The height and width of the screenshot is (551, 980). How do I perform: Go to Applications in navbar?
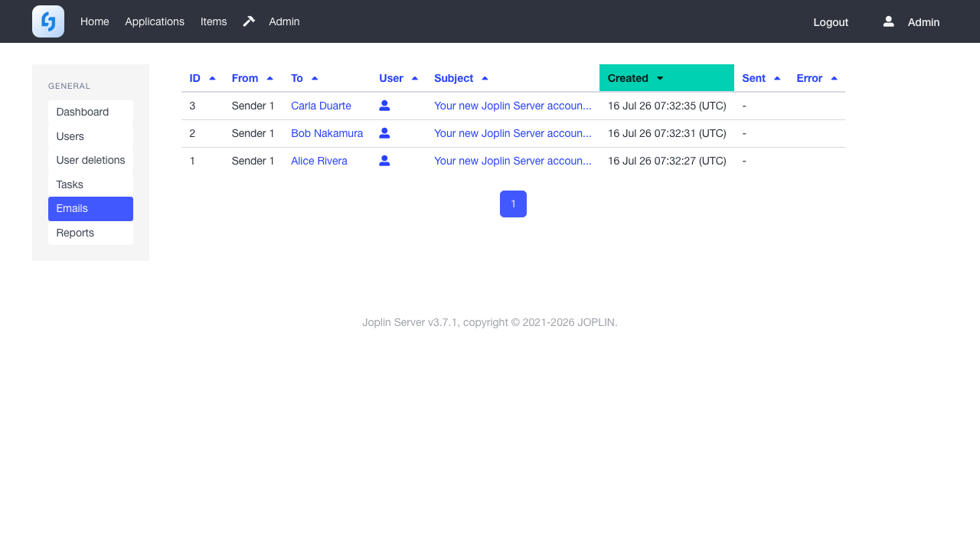pyautogui.click(x=155, y=21)
